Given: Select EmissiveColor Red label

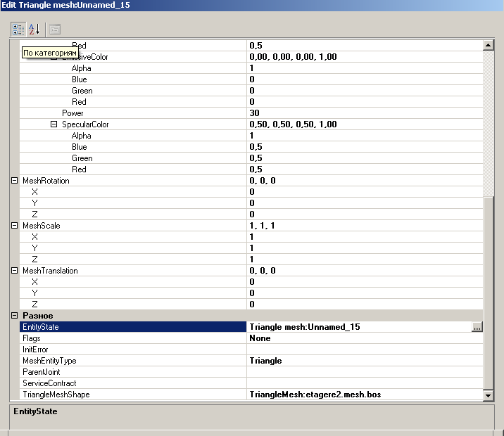Looking at the screenshot, I should click(79, 102).
